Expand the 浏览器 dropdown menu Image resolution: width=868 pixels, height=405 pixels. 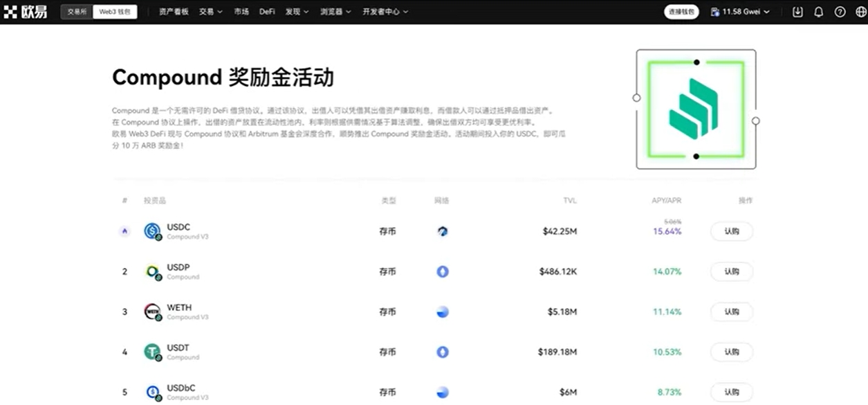point(335,12)
